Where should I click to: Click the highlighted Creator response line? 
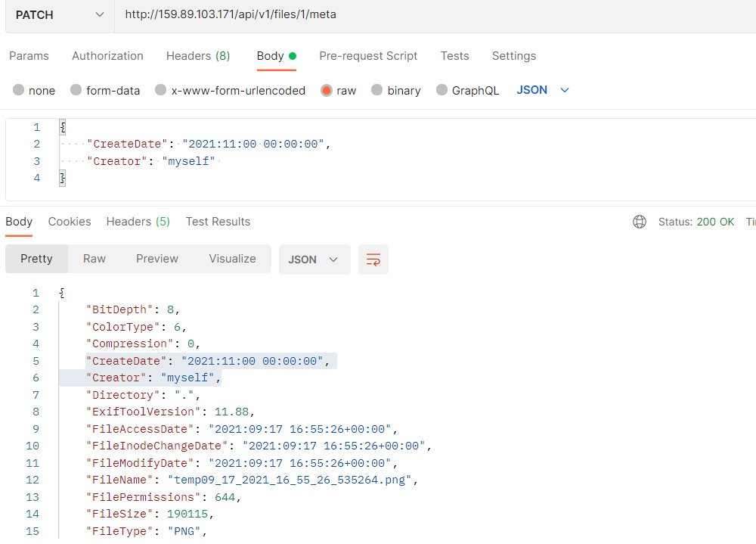pos(153,378)
